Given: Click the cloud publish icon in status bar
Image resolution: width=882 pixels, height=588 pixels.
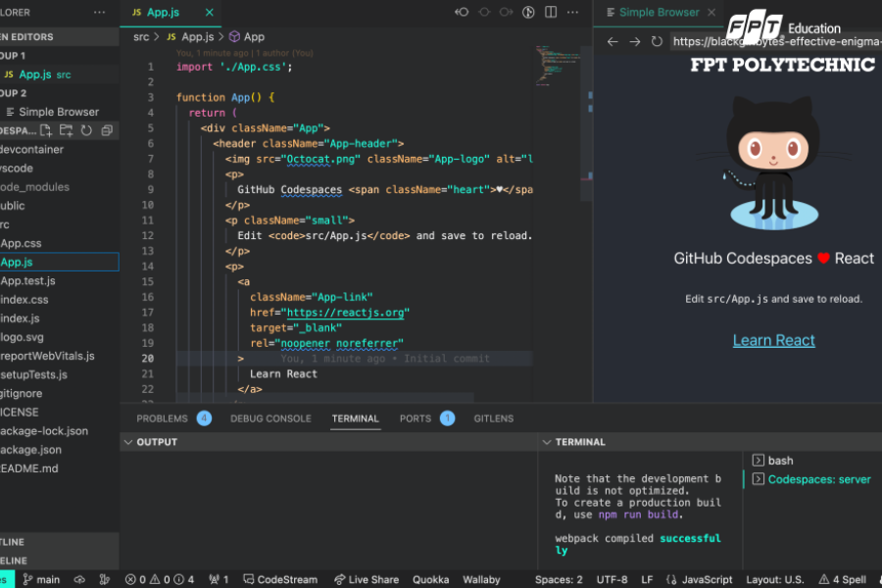Looking at the screenshot, I should [79, 579].
